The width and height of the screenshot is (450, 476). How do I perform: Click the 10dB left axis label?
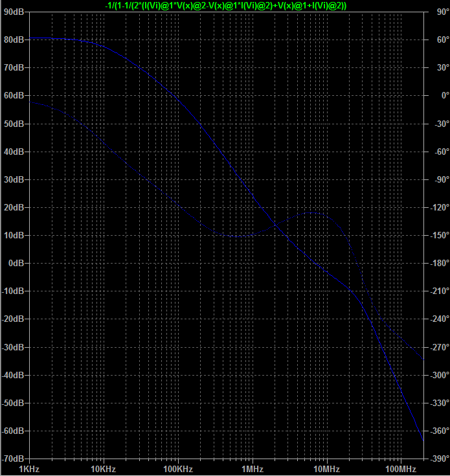pos(14,235)
